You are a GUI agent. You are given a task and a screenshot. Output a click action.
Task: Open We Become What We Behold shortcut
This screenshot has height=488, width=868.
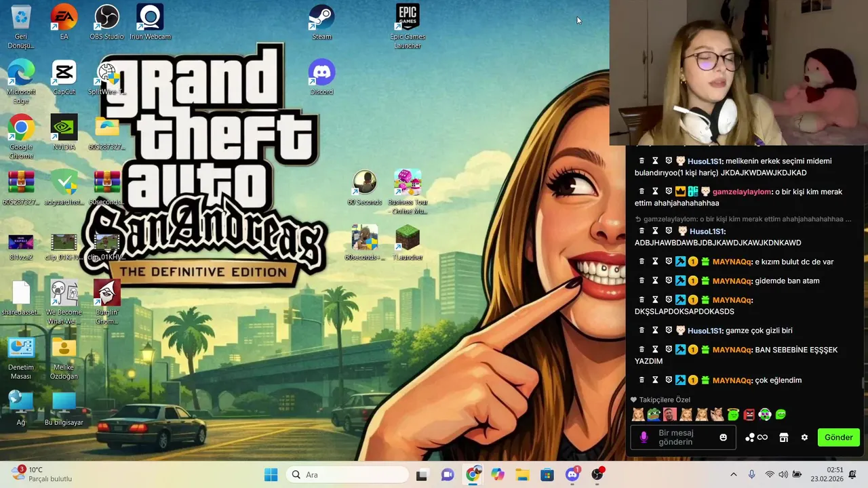click(64, 302)
